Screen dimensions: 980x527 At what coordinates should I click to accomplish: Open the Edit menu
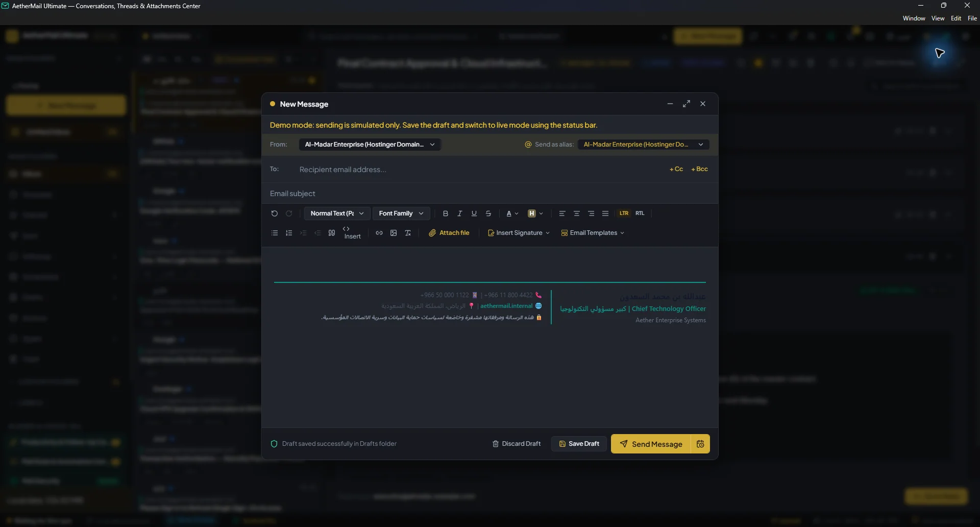coord(956,18)
